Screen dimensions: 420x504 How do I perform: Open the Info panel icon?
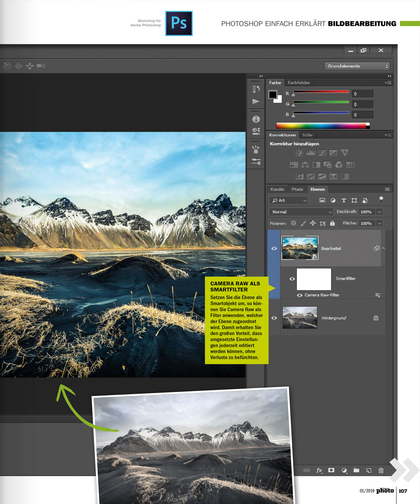tap(256, 119)
